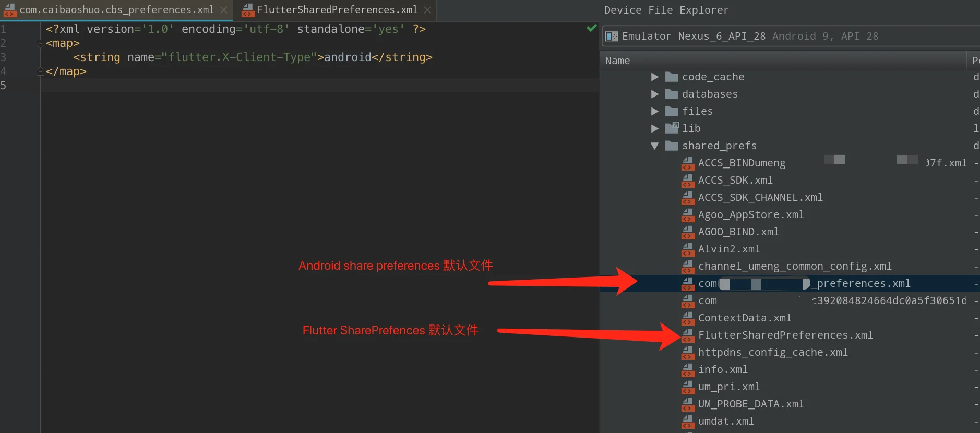The width and height of the screenshot is (980, 433).
Task: Select FlutterSharedPreferences.xml in file tree
Action: click(x=785, y=335)
